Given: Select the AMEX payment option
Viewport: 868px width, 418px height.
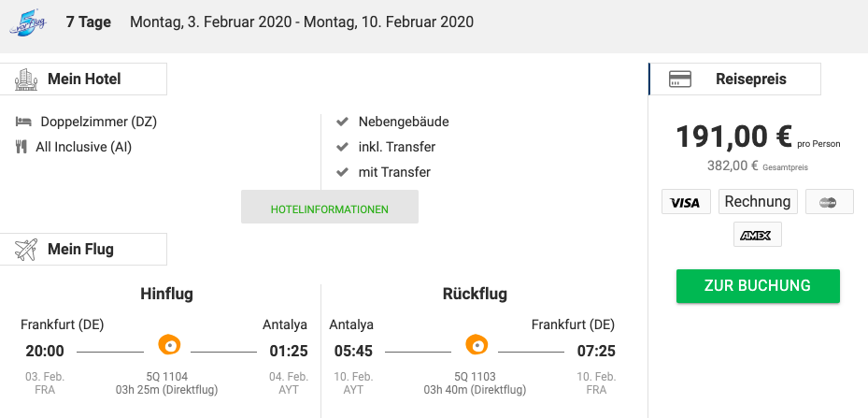Looking at the screenshot, I should (x=758, y=235).
